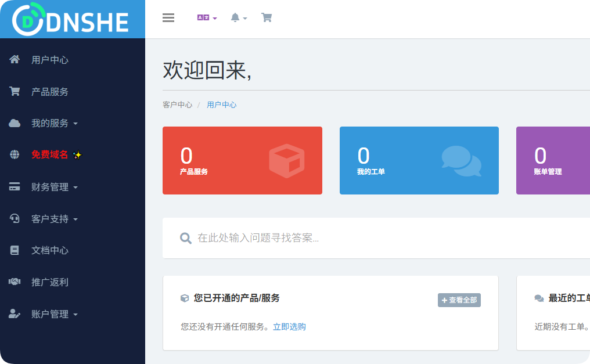Click the 查看全部 button
The width and height of the screenshot is (590, 364).
(x=459, y=300)
